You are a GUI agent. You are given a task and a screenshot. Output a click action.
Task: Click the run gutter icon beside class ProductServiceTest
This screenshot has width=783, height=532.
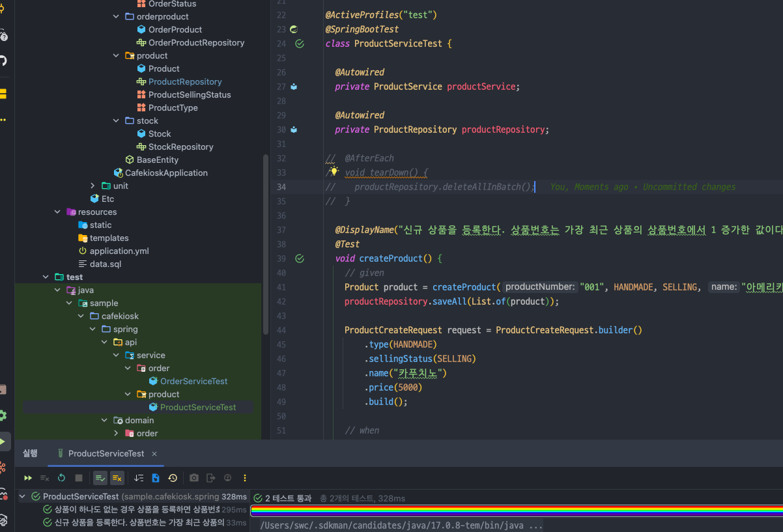point(300,44)
